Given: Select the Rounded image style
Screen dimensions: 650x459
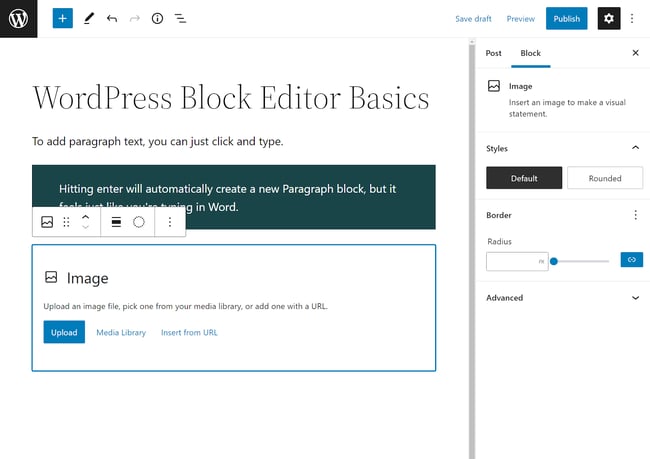Looking at the screenshot, I should (604, 178).
